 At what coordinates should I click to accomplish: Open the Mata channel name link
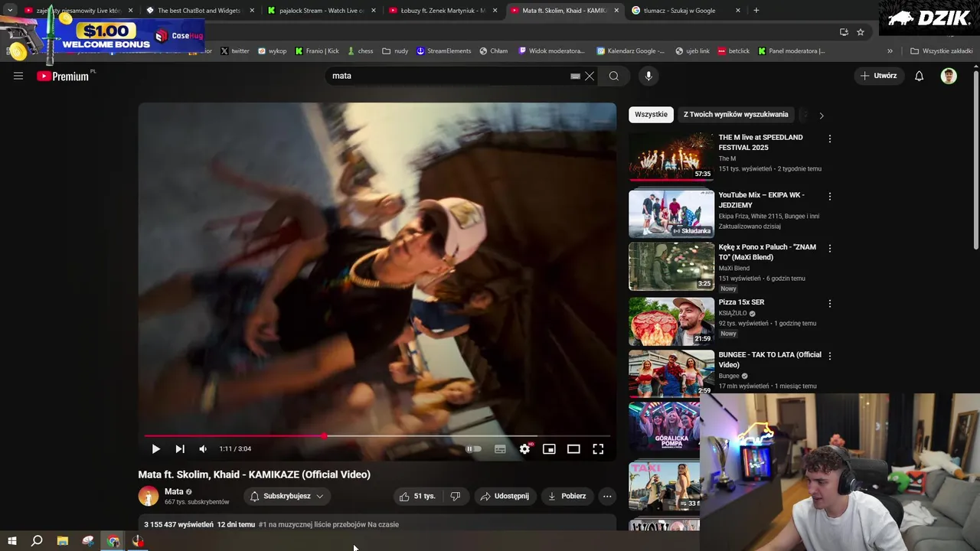click(x=174, y=491)
